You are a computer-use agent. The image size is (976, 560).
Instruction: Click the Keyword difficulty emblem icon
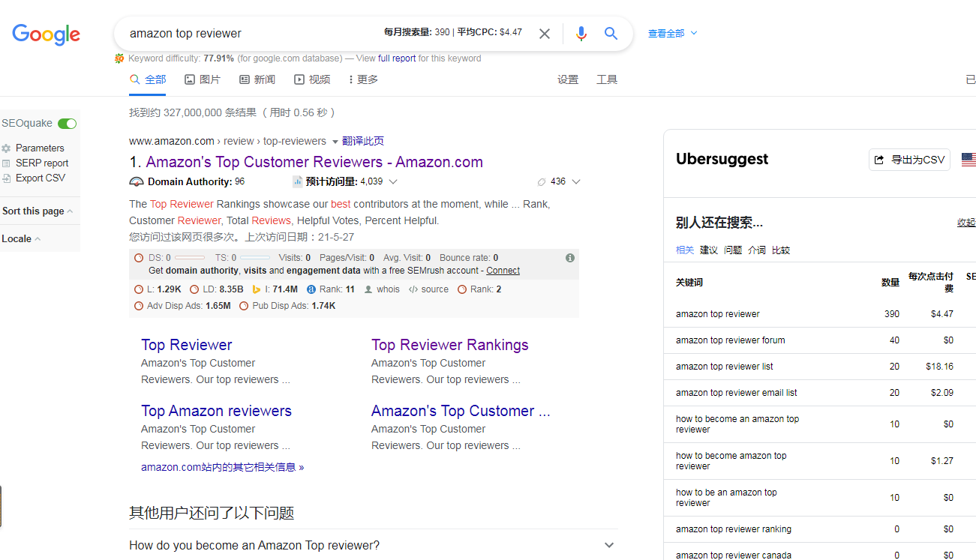click(119, 58)
